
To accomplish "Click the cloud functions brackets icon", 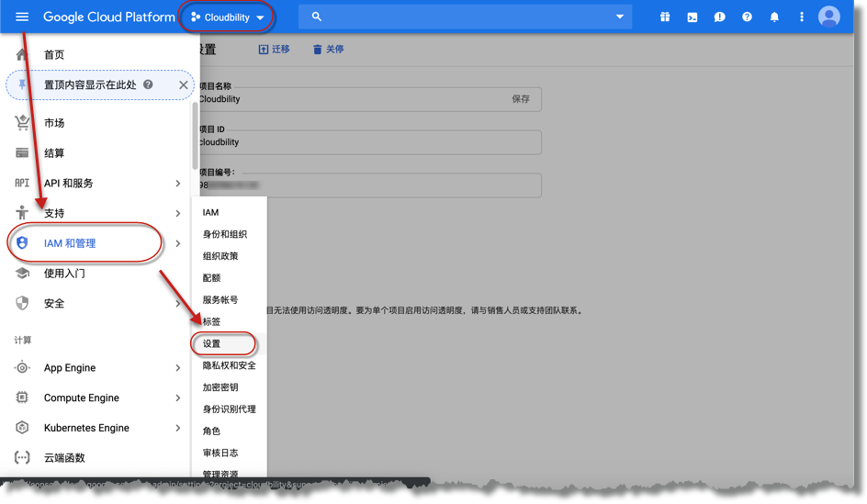I will tap(22, 457).
